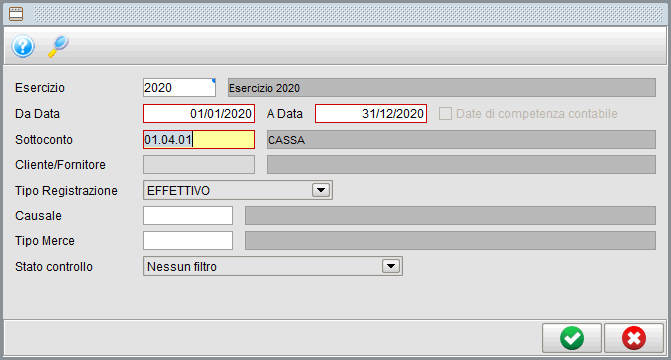Image resolution: width=671 pixels, height=360 pixels.
Task: Click the Causale label
Action: coord(38,216)
